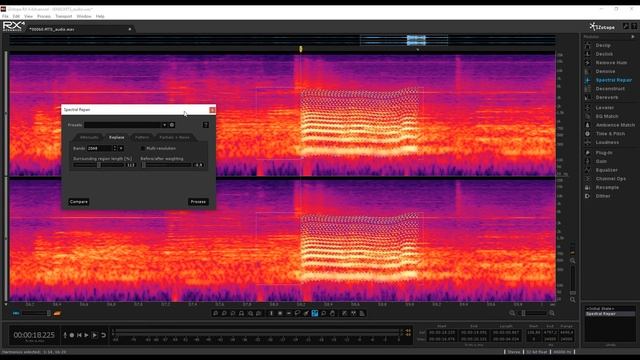The image size is (640, 360).
Task: Open the Edit menu
Action: (16, 16)
